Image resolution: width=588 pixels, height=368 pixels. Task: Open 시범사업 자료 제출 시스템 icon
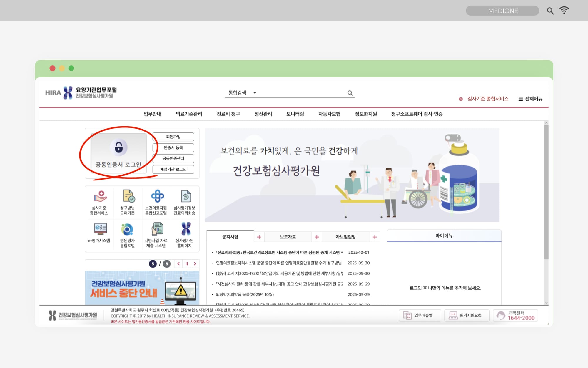pyautogui.click(x=157, y=229)
